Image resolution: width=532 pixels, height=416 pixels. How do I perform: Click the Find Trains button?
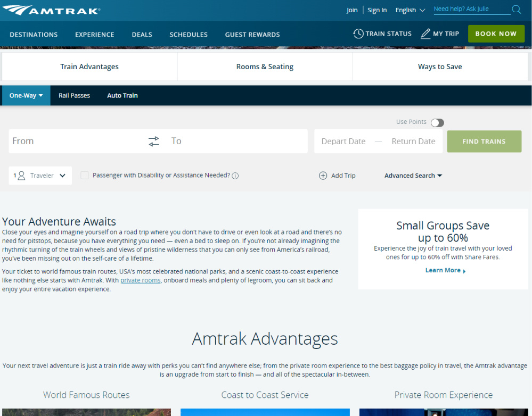(x=484, y=142)
